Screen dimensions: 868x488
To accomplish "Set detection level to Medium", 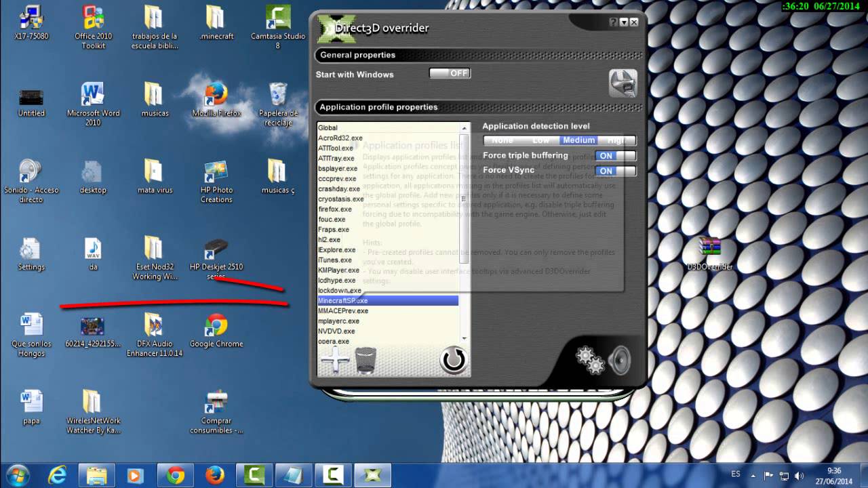I will click(578, 140).
